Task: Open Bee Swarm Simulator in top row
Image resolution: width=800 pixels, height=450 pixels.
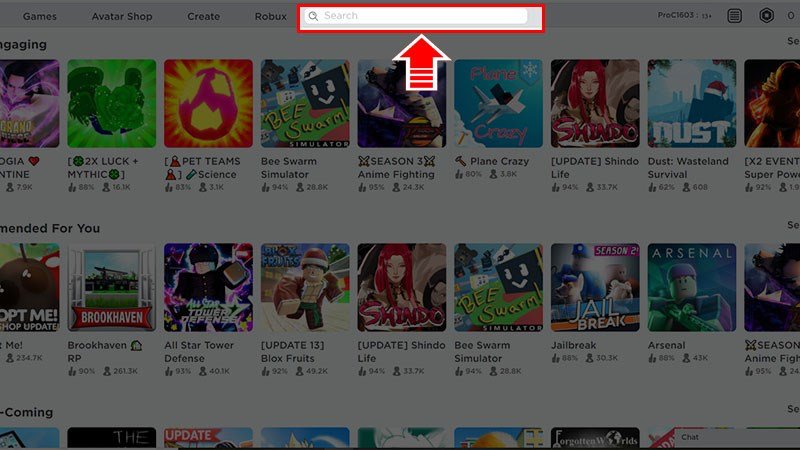Action: tap(305, 104)
